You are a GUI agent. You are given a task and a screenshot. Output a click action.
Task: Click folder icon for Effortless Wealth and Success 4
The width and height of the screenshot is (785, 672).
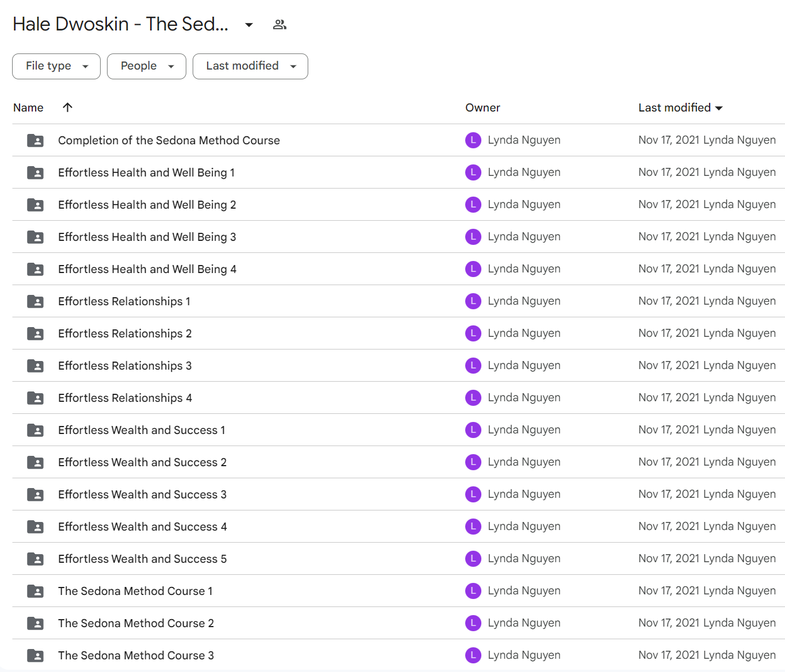click(35, 527)
